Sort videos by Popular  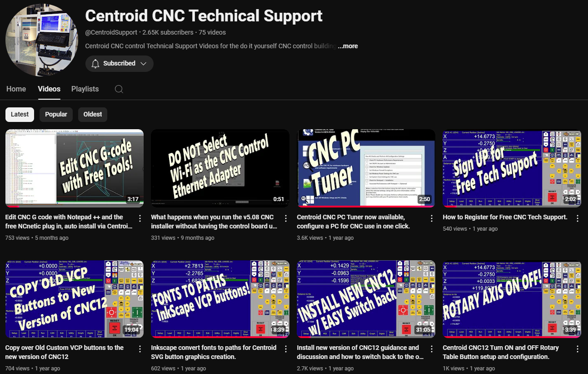[x=56, y=114]
